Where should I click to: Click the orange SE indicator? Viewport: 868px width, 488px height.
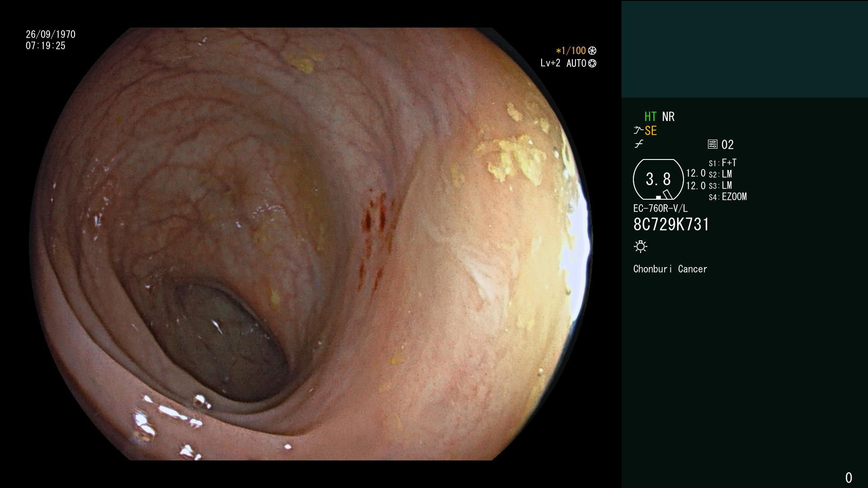(x=651, y=131)
